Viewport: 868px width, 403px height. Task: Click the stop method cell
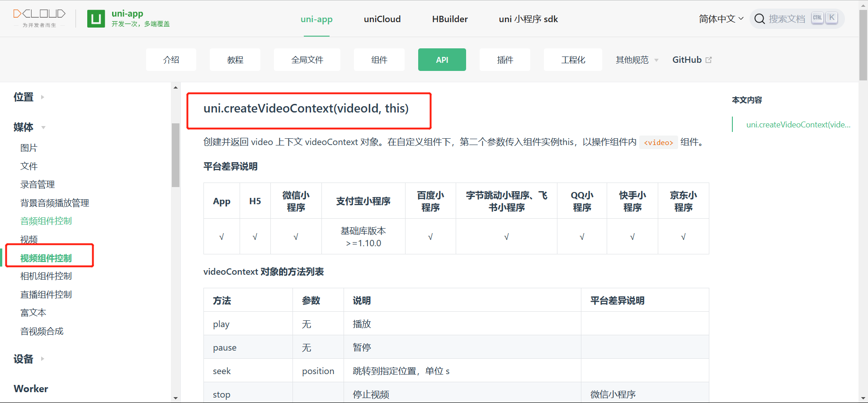point(248,393)
